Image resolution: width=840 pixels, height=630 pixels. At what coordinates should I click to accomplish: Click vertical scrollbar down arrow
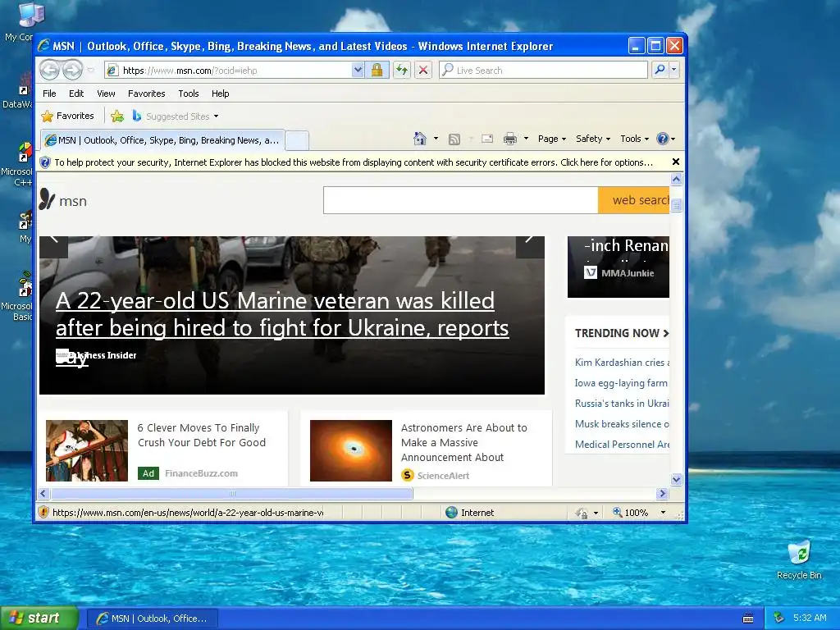(676, 479)
